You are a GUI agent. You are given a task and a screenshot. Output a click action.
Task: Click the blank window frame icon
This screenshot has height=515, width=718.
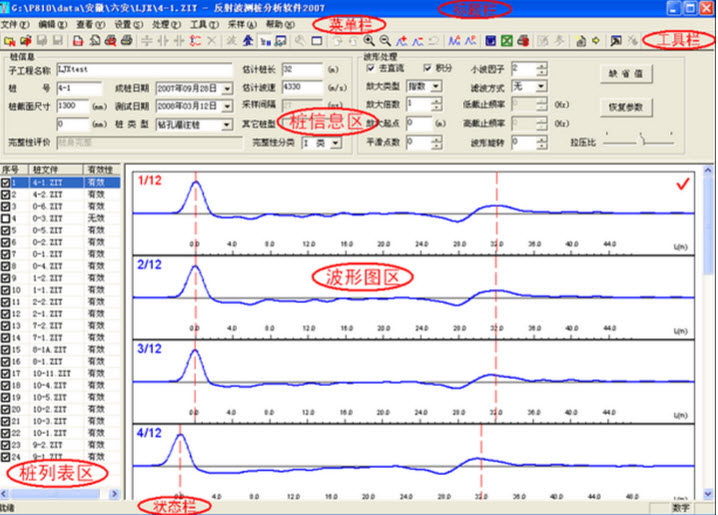[316, 41]
